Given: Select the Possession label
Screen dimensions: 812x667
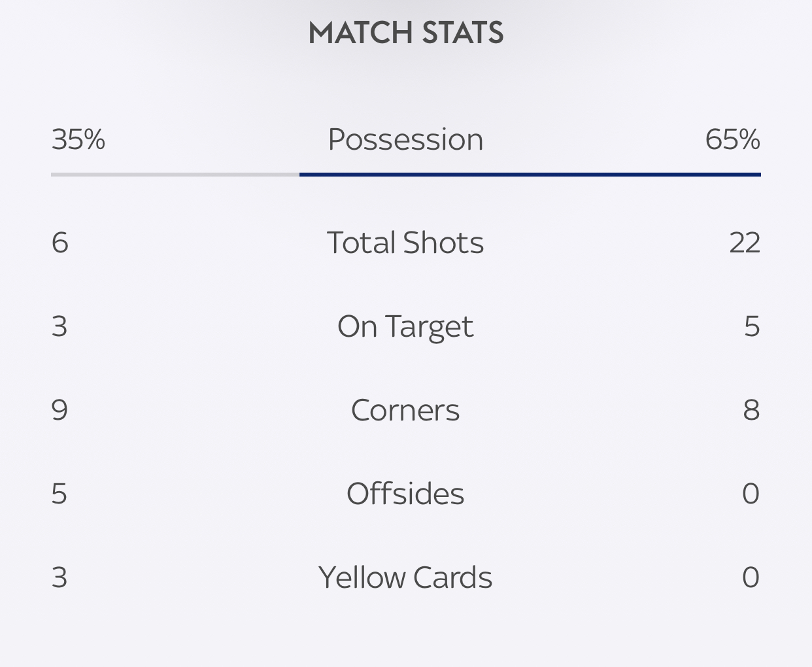Looking at the screenshot, I should [405, 139].
